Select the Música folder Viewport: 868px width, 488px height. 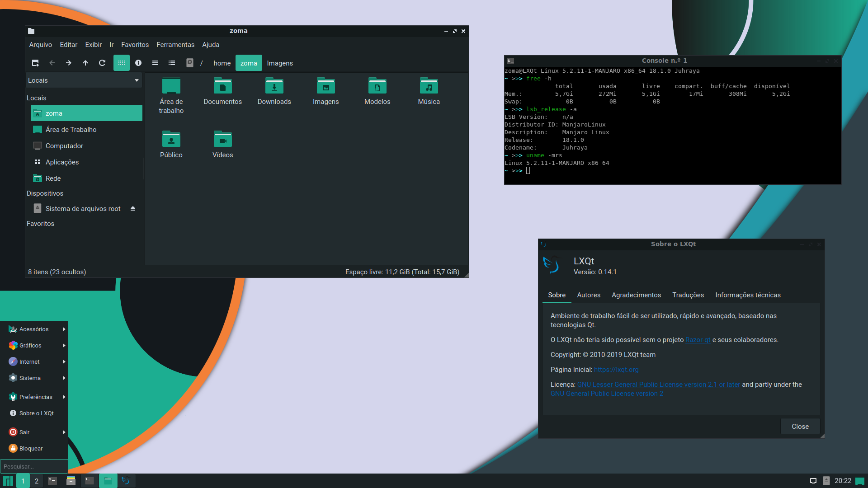click(x=429, y=92)
